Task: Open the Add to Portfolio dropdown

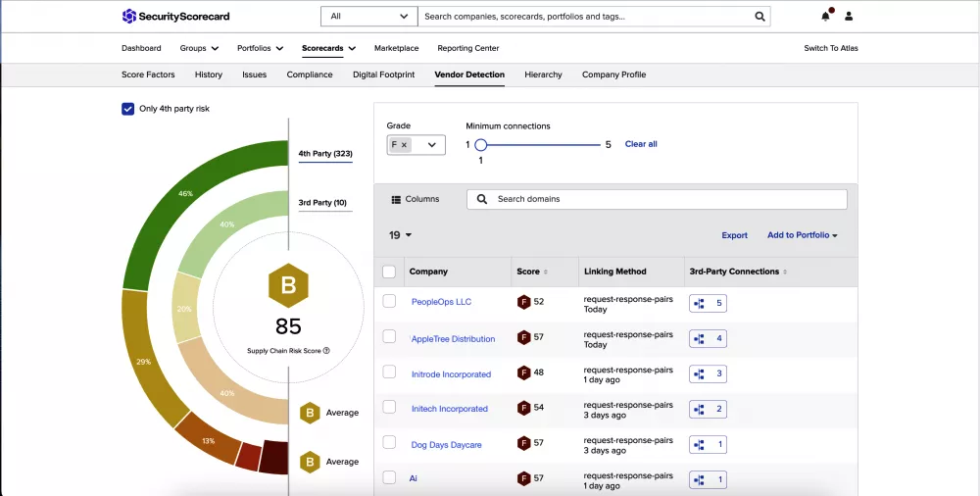Action: point(803,235)
